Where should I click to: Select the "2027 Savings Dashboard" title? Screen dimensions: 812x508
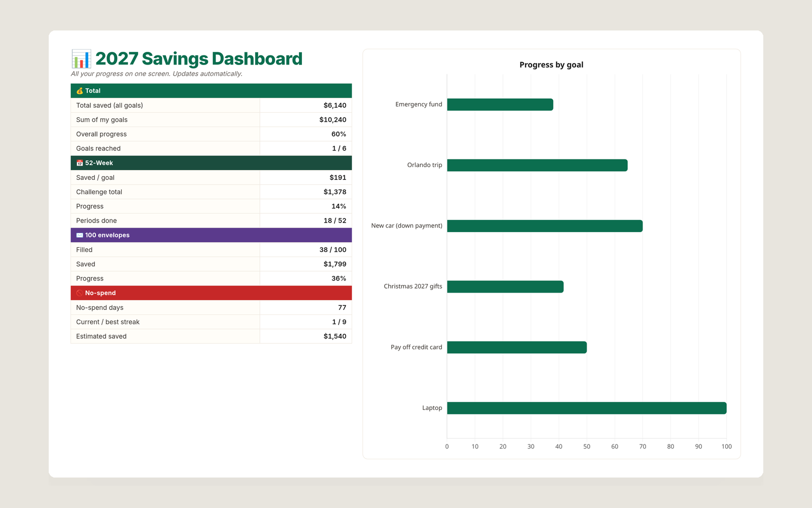[199, 59]
